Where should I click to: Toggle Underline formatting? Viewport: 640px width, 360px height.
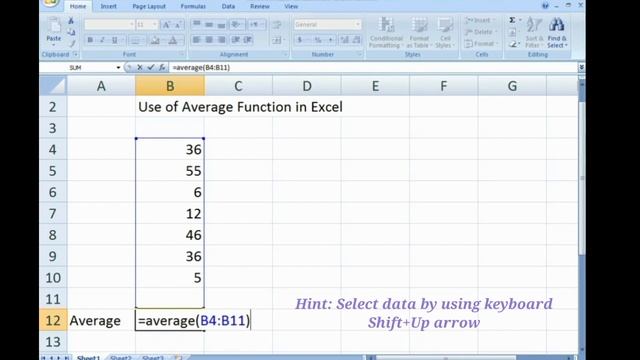tap(115, 40)
